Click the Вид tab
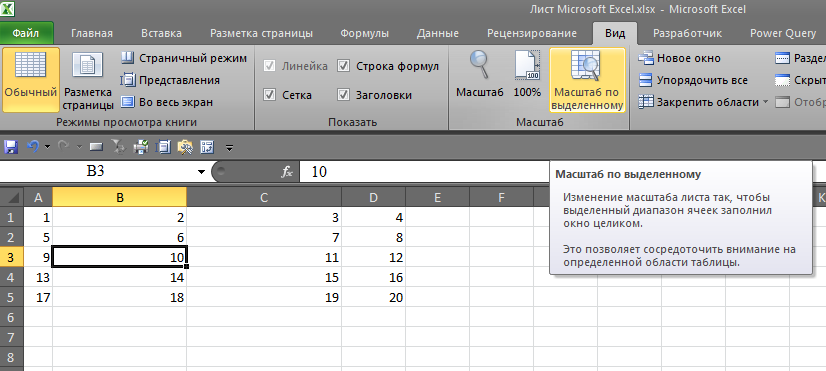The image size is (826, 371). pyautogui.click(x=615, y=33)
